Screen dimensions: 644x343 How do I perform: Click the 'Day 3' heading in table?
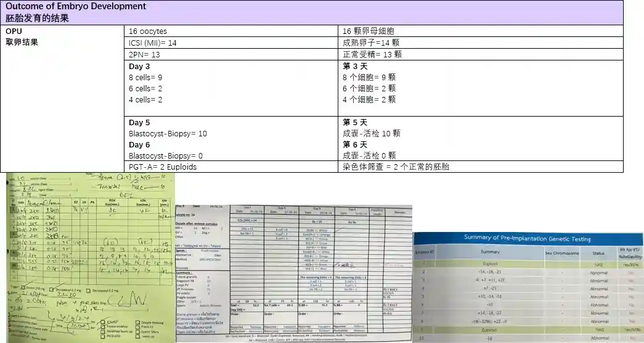(139, 67)
